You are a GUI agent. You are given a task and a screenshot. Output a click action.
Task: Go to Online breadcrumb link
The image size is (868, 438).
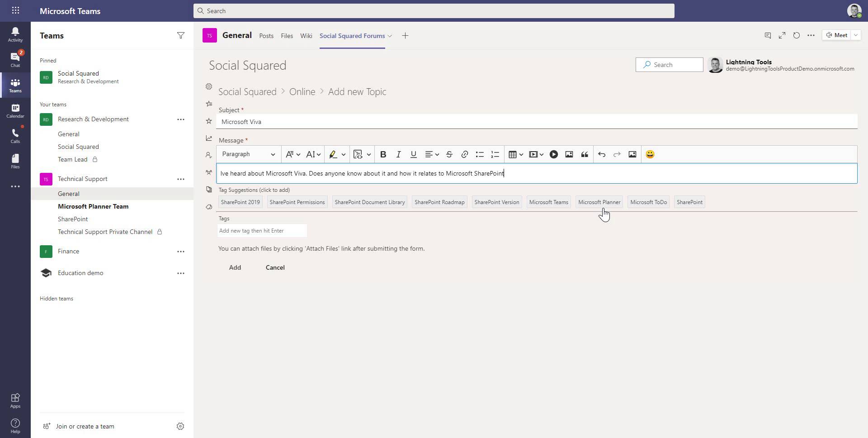coord(302,91)
